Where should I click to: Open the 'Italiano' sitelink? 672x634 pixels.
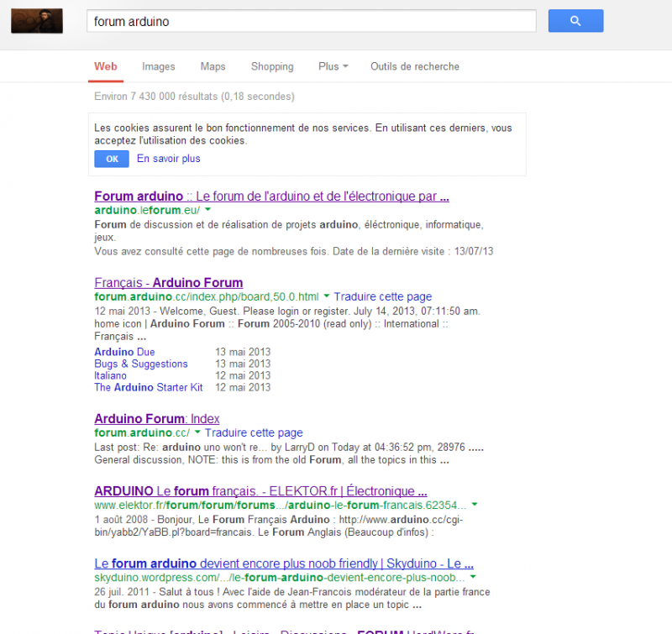click(x=110, y=375)
